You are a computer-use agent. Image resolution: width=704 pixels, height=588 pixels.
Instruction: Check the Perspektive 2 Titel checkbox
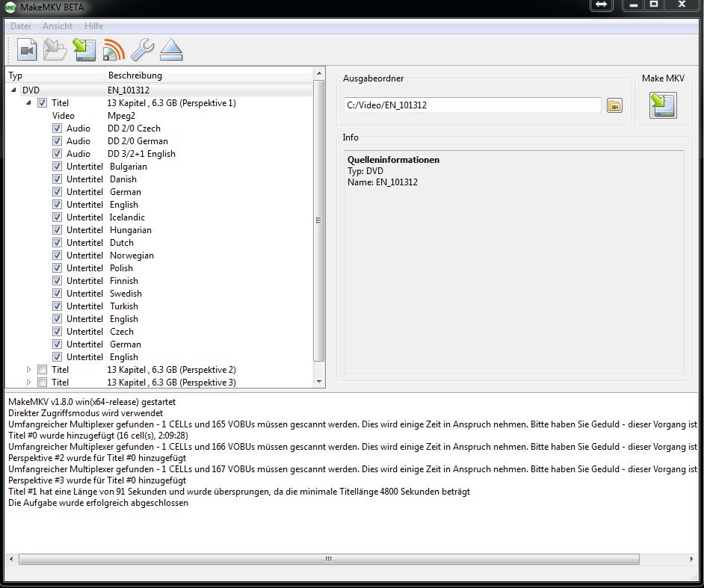(42, 370)
